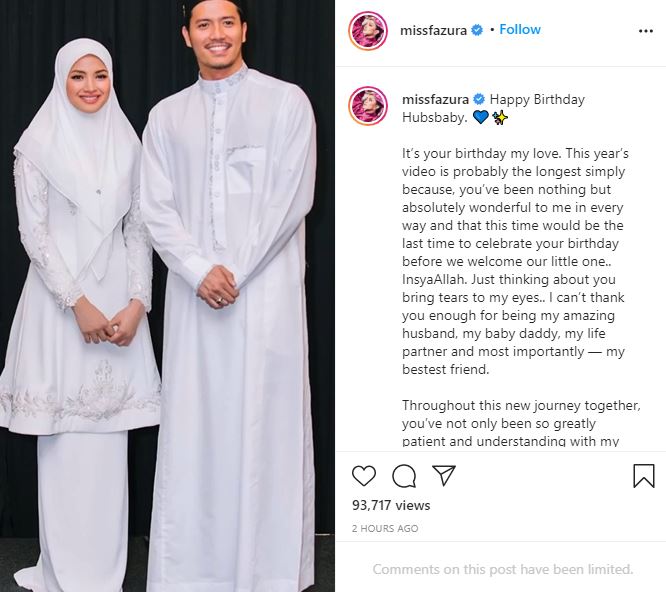The width and height of the screenshot is (666, 592).
Task: Click the missfazura username in the caption
Action: [x=435, y=99]
